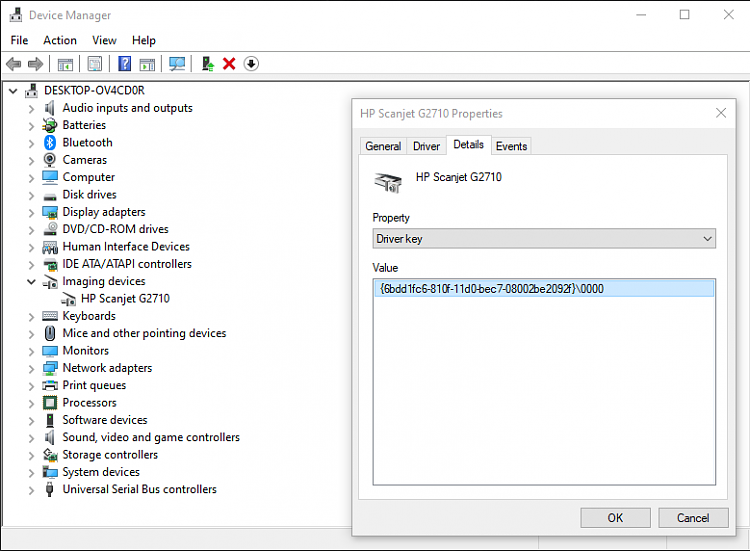Expand the Disk drives node
This screenshot has height=551, width=750.
(x=31, y=196)
